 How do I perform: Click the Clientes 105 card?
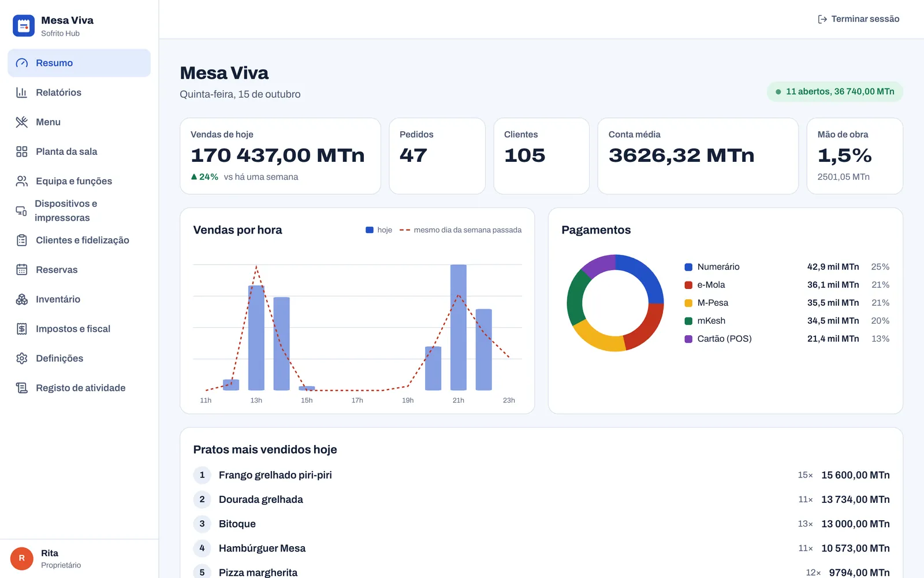(x=542, y=156)
